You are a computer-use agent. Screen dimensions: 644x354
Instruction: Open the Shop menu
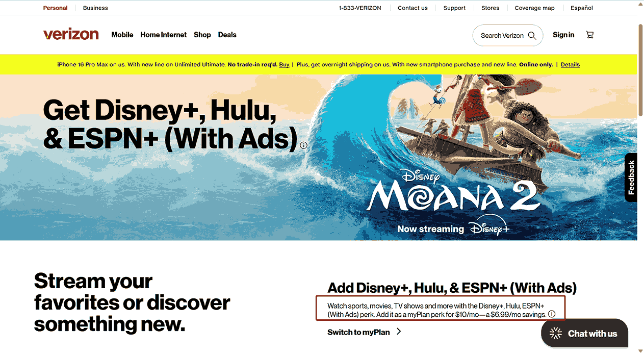pos(202,35)
